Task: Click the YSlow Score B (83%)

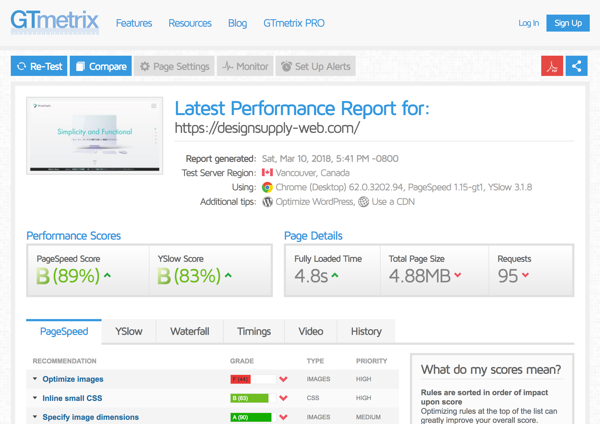Action: (x=189, y=276)
